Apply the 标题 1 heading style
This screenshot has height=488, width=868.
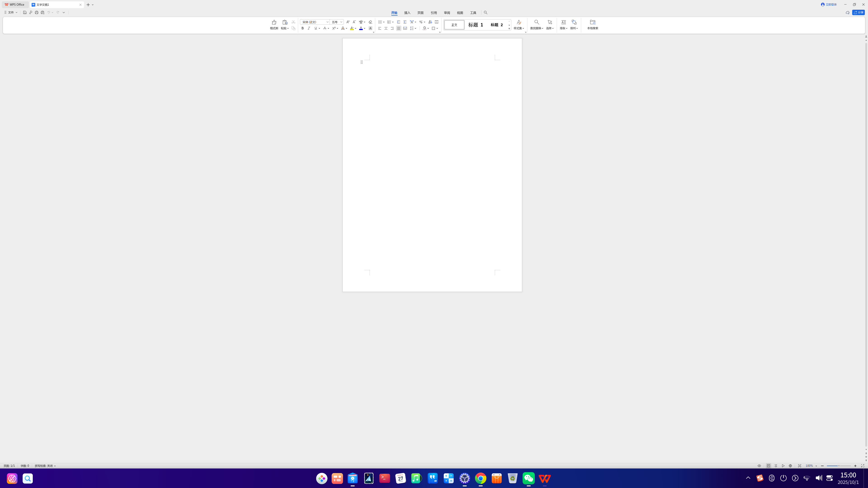pyautogui.click(x=475, y=25)
